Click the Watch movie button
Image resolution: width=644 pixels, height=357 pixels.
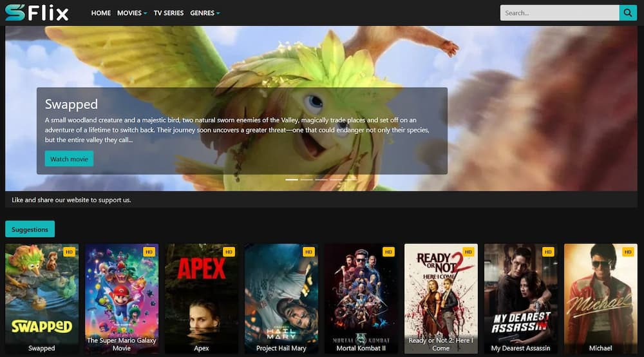pos(69,159)
